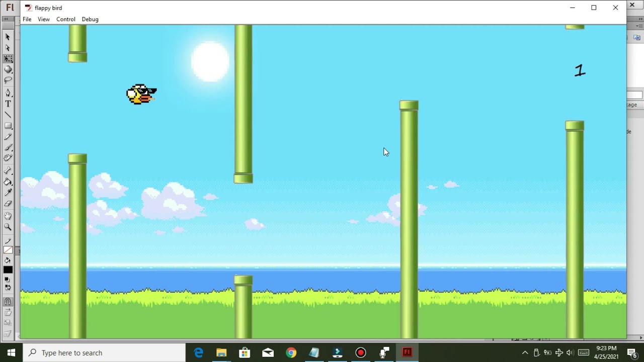The width and height of the screenshot is (644, 362).
Task: Select the Rectangle tool
Action: coord(8,126)
